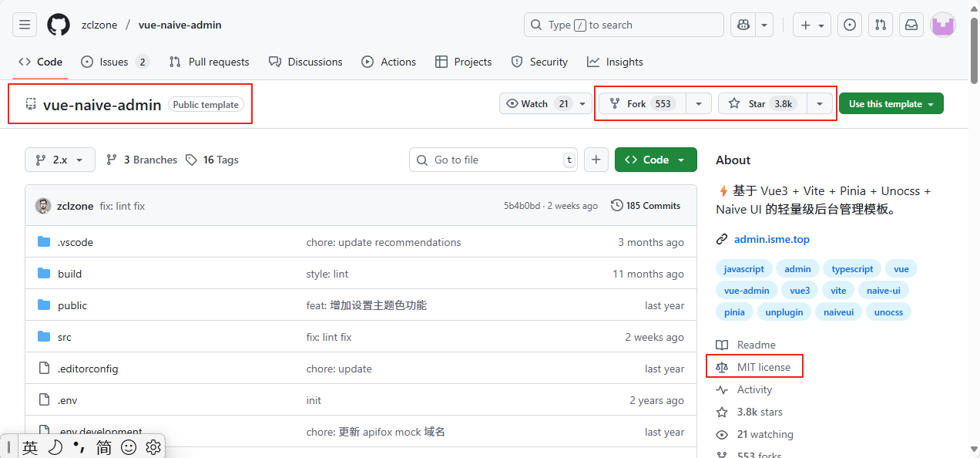Screen dimensions: 980x458
Task: Click vue-naive-admin breadcrumb link
Action: [180, 25]
